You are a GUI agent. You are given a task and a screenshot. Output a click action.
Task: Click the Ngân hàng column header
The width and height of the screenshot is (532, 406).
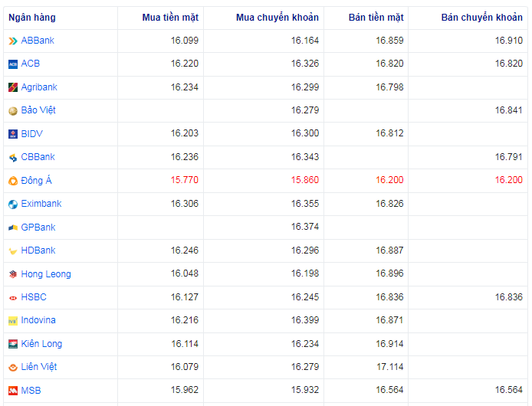tap(32, 18)
